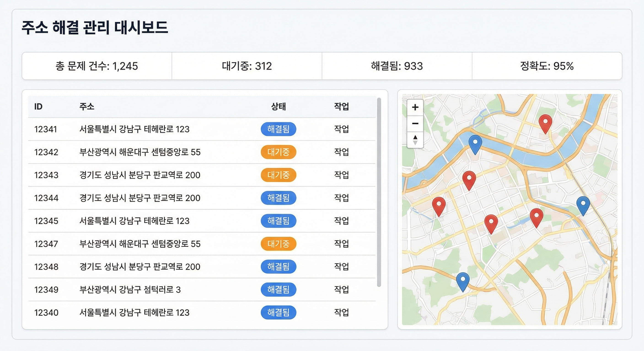
Task: Select the 대기중: 312 summary card
Action: click(247, 66)
